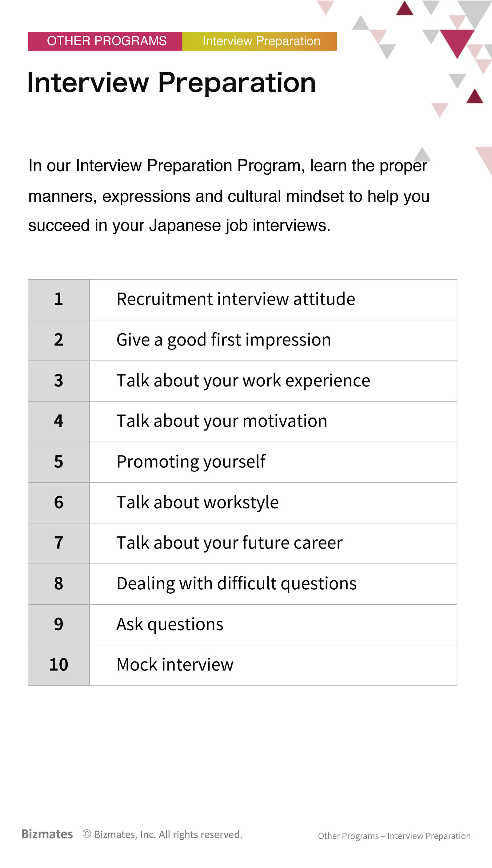Screen dimensions: 492x868
Task: Select the Interview Preparation breadcrumb tab
Action: 259,41
